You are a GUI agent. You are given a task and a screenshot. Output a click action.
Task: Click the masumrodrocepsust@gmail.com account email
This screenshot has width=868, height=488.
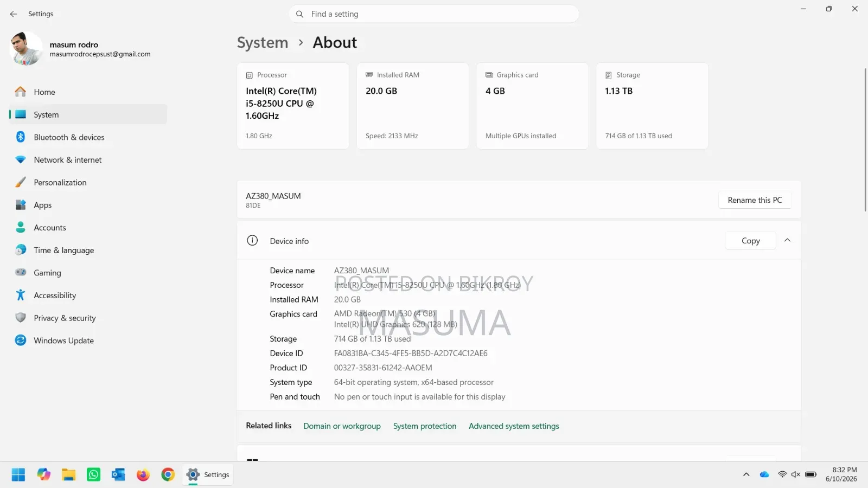[x=100, y=54]
